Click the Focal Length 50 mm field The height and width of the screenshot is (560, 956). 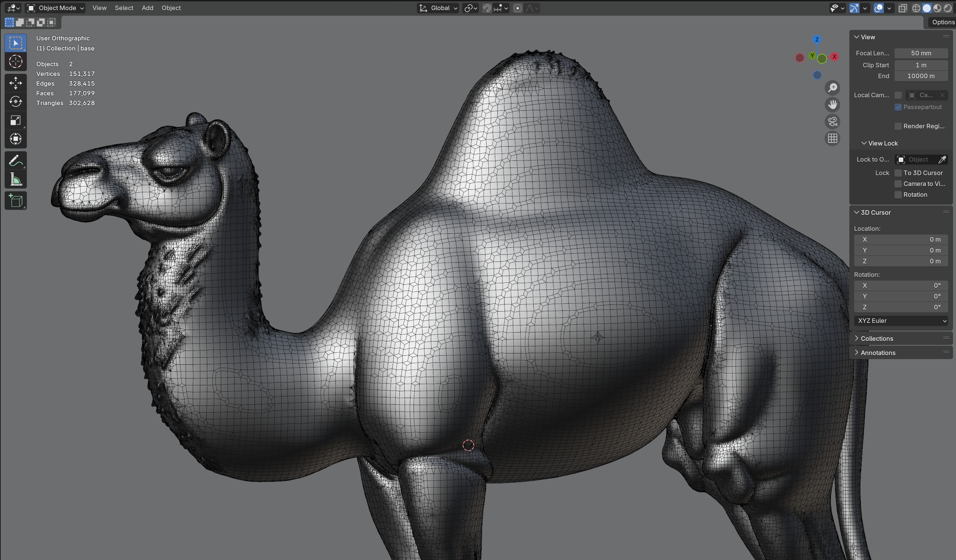pos(920,53)
